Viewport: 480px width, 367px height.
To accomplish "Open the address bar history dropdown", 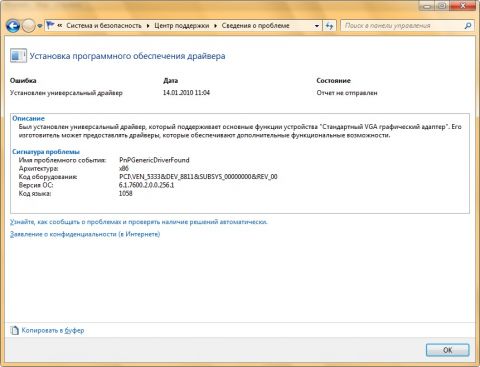I will 317,26.
